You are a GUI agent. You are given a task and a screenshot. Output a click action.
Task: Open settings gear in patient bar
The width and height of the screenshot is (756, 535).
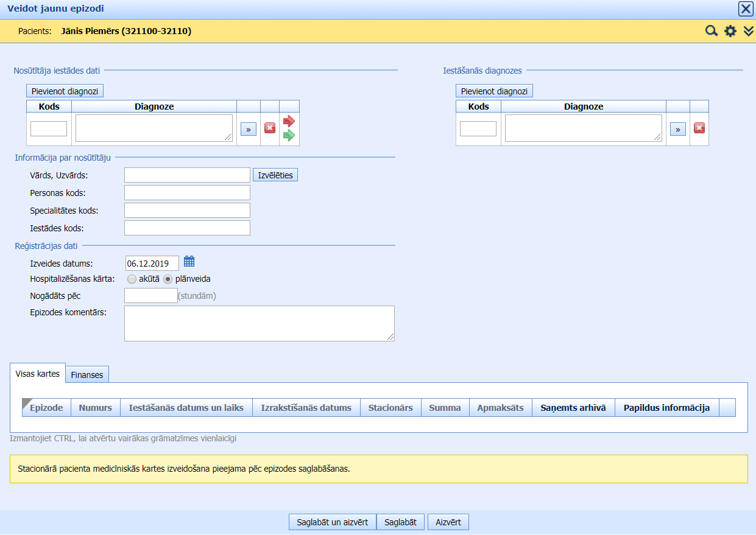tap(730, 31)
